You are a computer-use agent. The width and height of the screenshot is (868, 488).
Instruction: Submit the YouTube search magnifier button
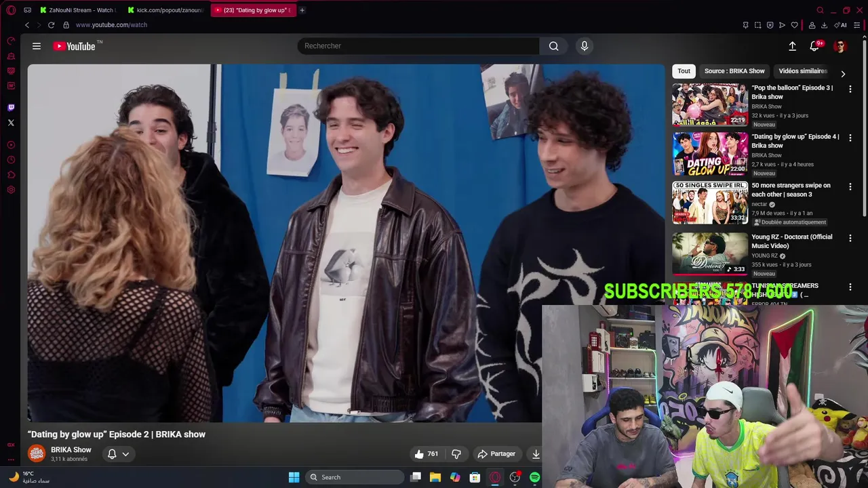pos(554,46)
